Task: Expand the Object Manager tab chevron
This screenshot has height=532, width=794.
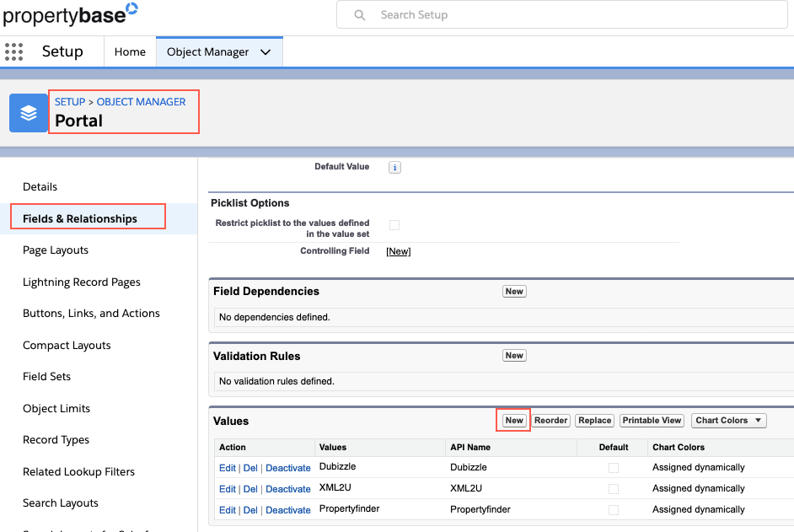Action: [x=266, y=51]
